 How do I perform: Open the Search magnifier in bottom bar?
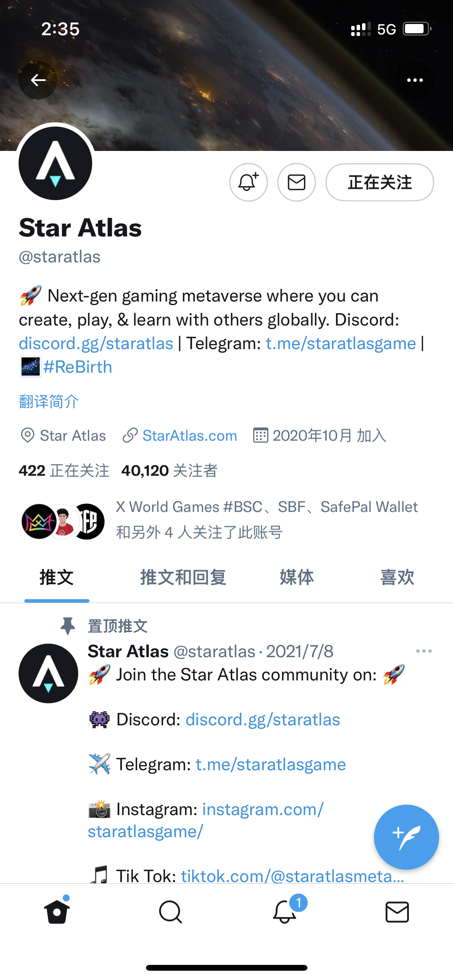pos(170,912)
